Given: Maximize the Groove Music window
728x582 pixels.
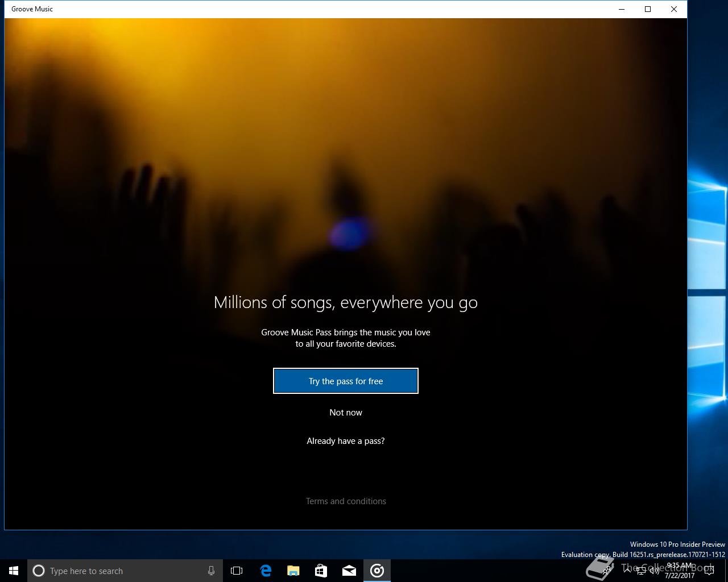Looking at the screenshot, I should tap(648, 9).
